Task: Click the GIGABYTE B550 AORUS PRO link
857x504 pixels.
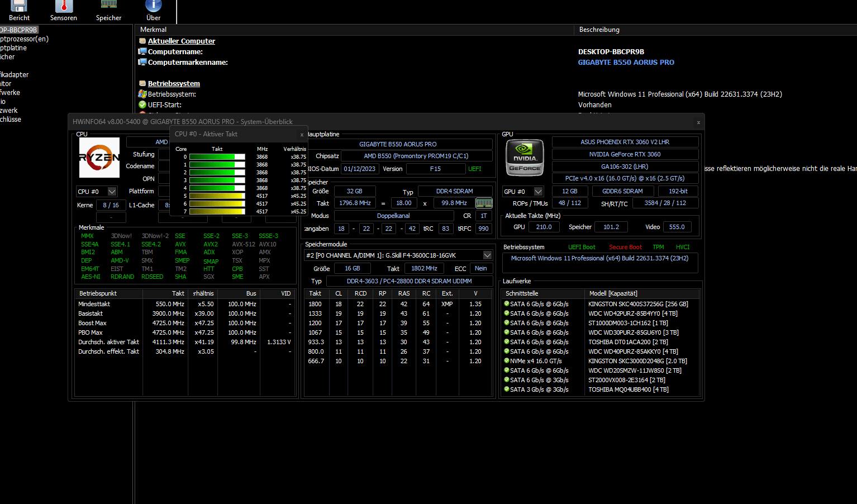Action: [x=626, y=63]
